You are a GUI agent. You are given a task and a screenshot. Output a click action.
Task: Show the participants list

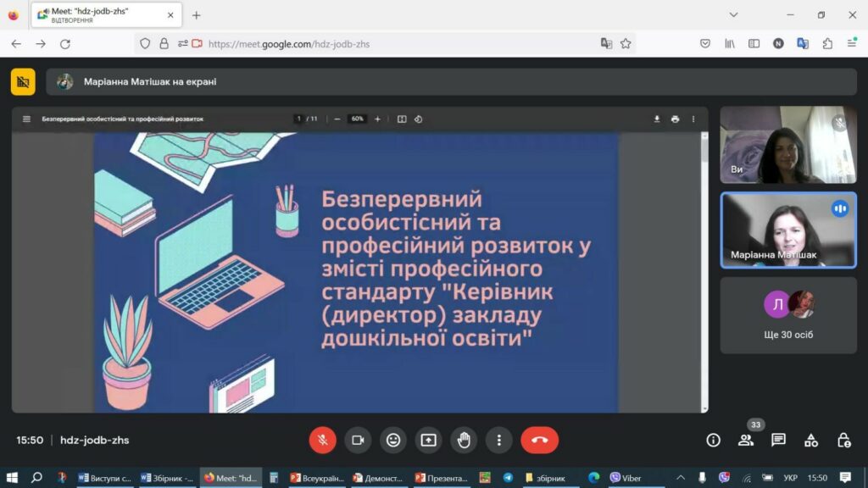746,440
